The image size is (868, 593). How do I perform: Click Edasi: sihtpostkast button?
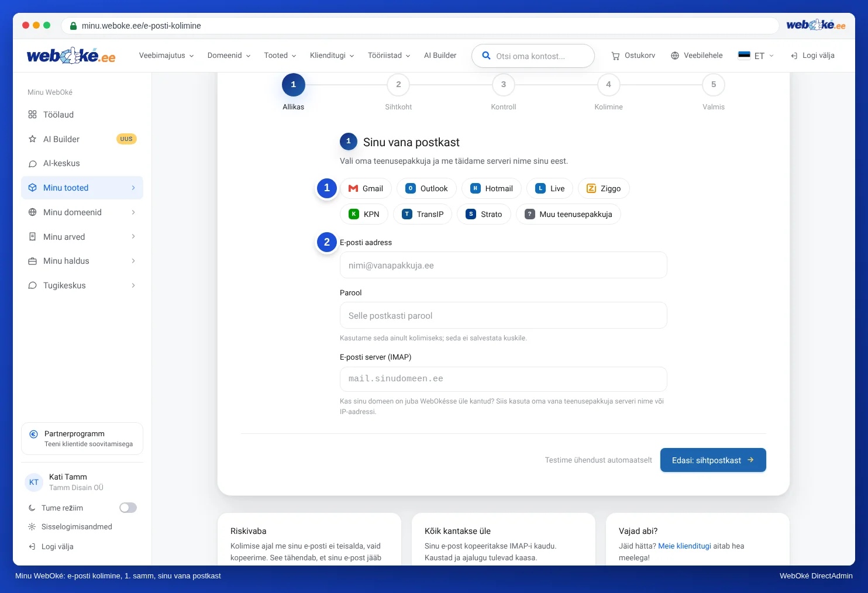[x=713, y=460]
